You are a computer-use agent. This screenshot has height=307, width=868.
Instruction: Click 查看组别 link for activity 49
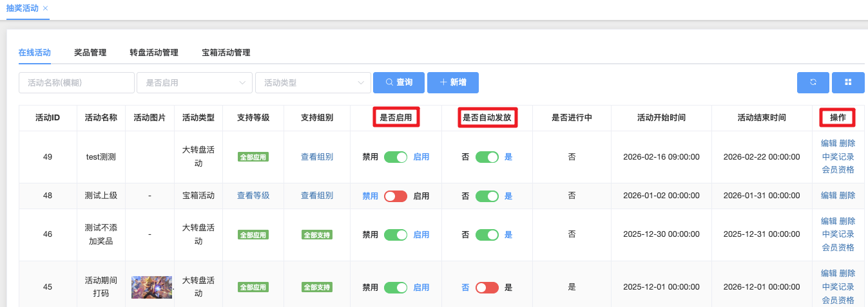pos(317,157)
